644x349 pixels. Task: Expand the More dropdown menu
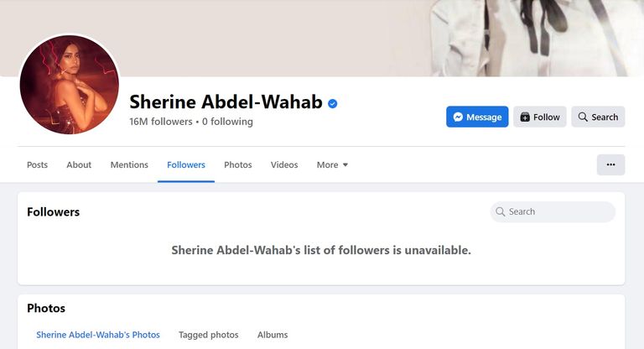pyautogui.click(x=332, y=165)
